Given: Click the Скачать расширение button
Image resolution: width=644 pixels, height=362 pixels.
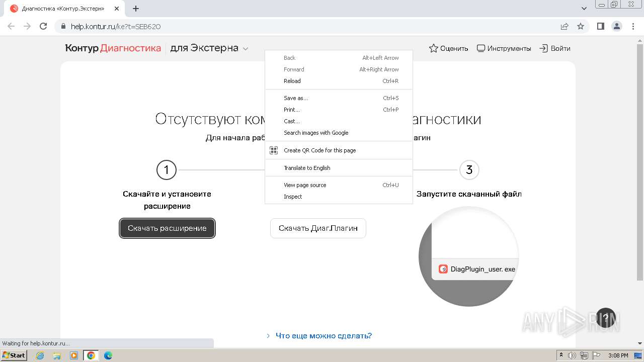Looking at the screenshot, I should [x=167, y=228].
